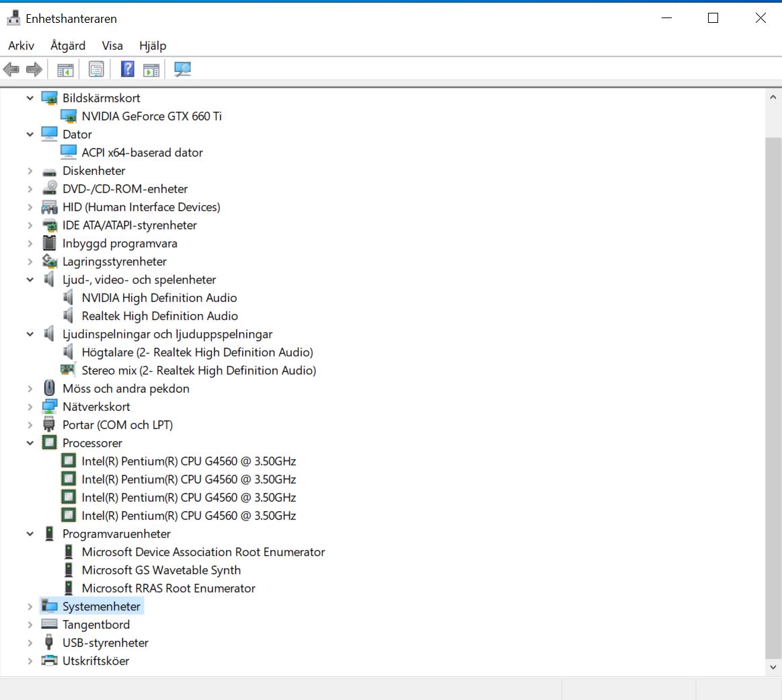Select Stereo mix Realtek audio entry
Screen dimensions: 782x700
click(198, 371)
